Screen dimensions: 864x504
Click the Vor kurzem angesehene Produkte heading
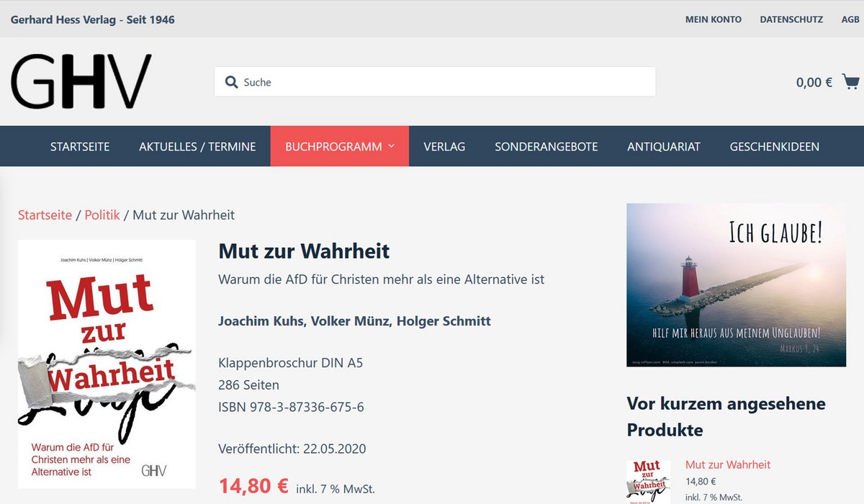726,416
